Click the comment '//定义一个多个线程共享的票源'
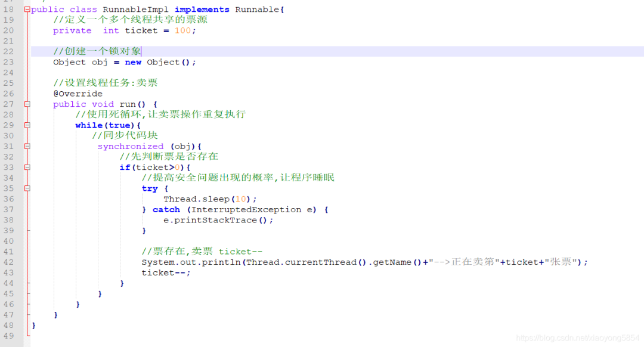Viewport: 644px width, 347px height. [x=130, y=20]
